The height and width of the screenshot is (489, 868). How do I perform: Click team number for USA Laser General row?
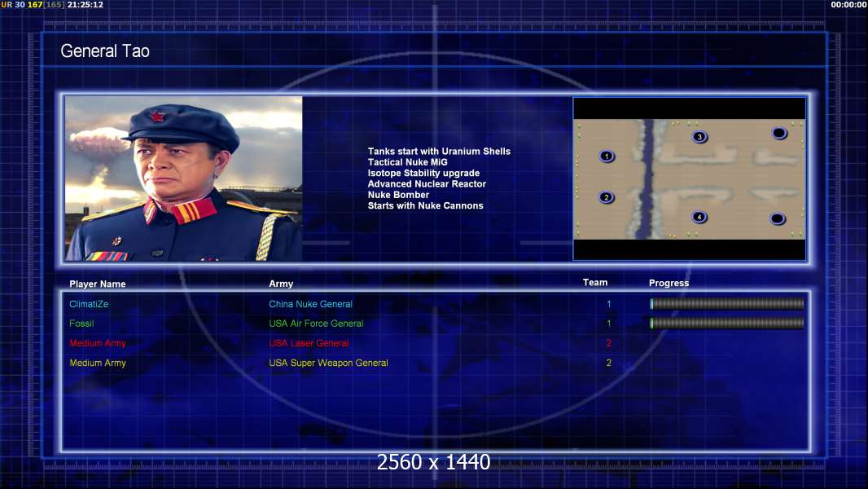point(608,343)
